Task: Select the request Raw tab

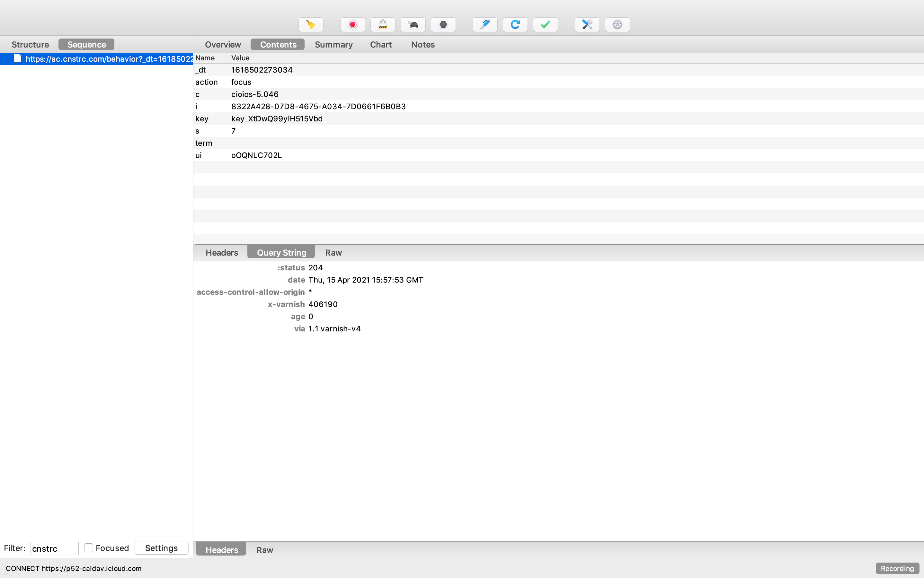Action: [333, 253]
